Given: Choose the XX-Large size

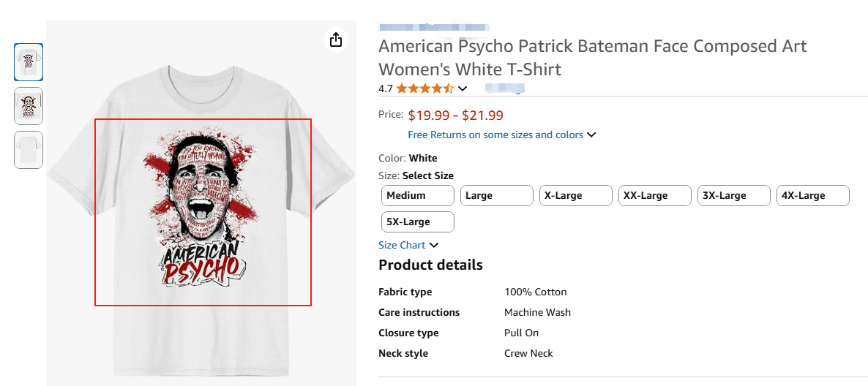Looking at the screenshot, I should (655, 195).
